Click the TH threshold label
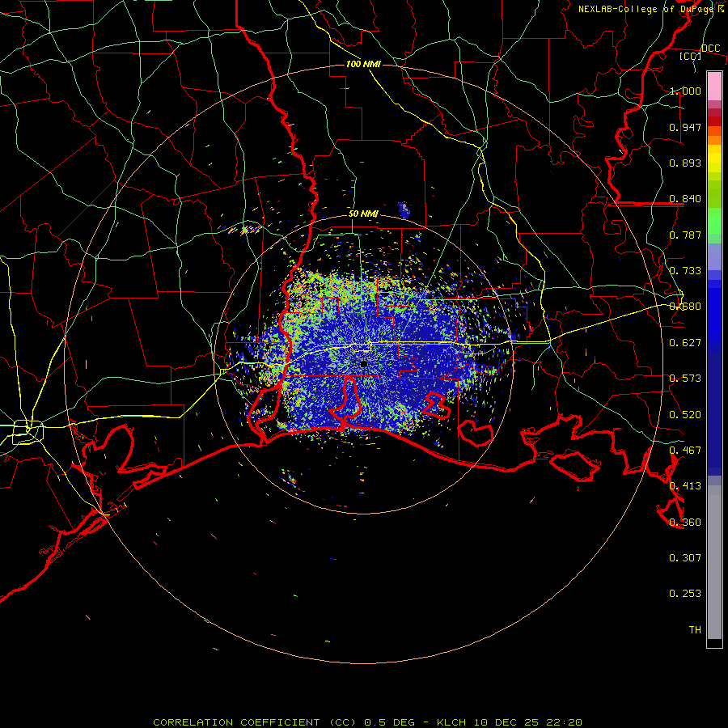The width and height of the screenshot is (728, 728). click(x=695, y=630)
